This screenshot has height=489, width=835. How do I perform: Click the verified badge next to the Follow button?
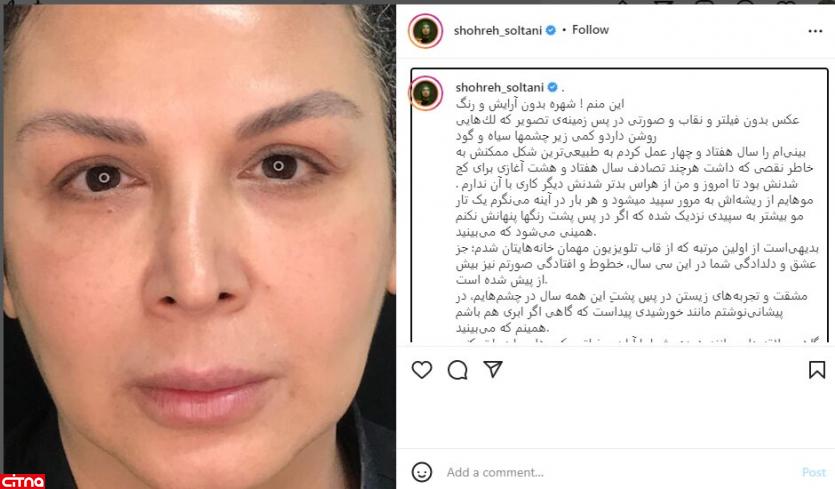point(551,30)
